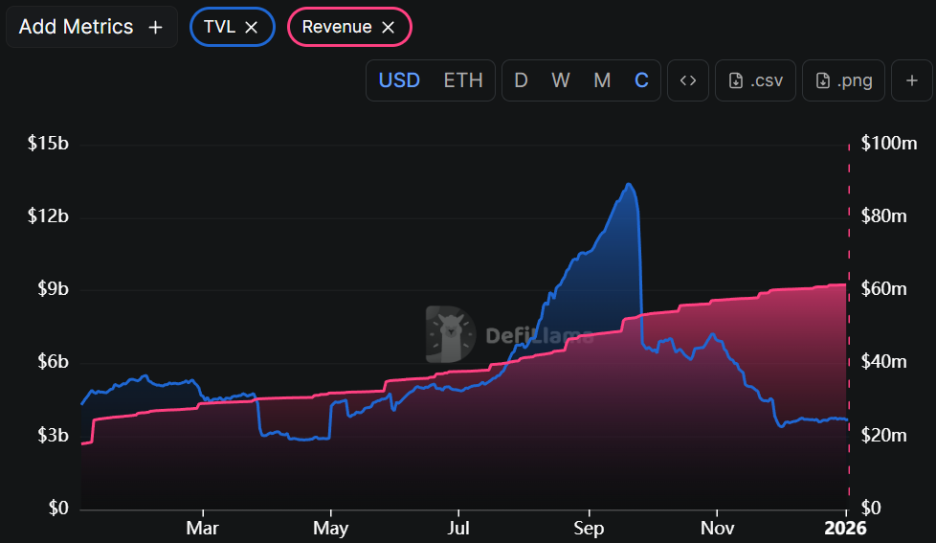Click the $20m right axis label
This screenshot has width=936, height=543.
coord(883,435)
